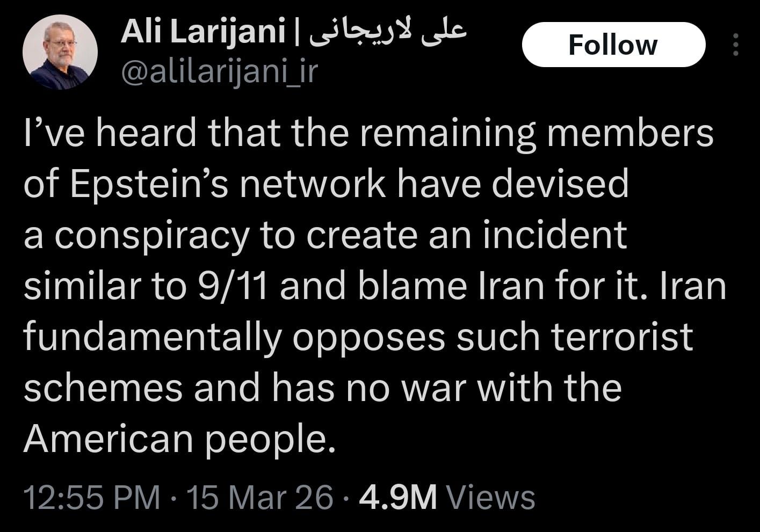Open the 4.9M view count

coord(398,497)
